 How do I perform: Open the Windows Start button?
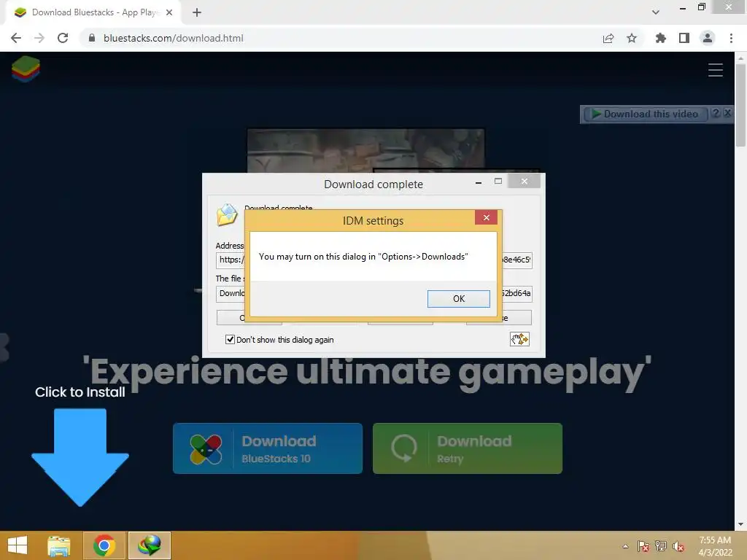click(18, 545)
